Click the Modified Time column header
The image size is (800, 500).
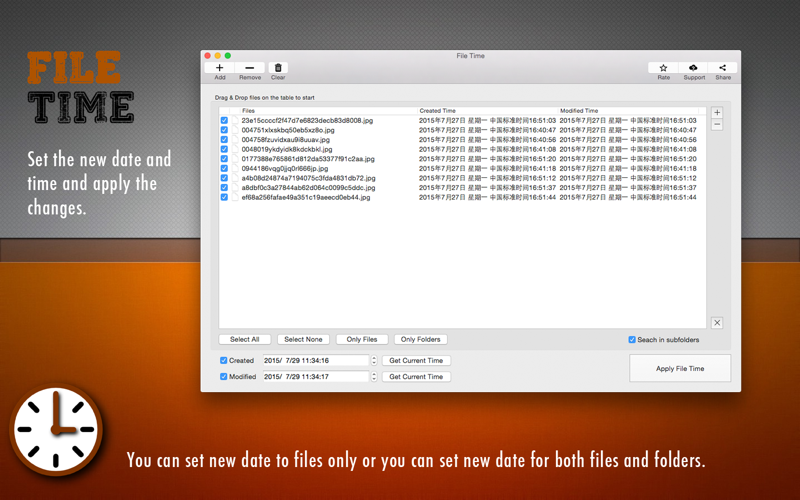(x=629, y=110)
